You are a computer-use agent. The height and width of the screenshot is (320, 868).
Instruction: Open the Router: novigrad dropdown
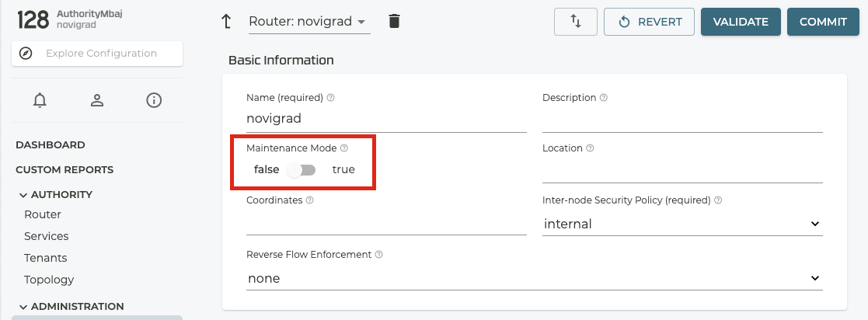point(309,22)
